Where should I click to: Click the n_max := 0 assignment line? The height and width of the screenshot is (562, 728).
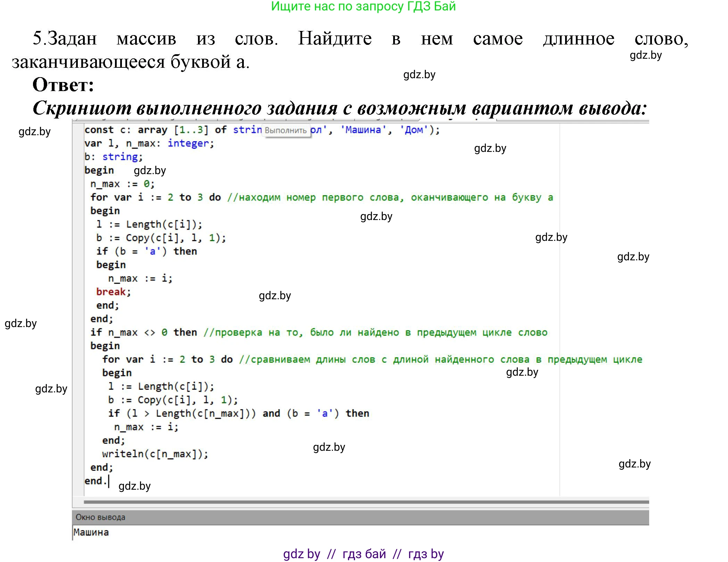[x=122, y=184]
